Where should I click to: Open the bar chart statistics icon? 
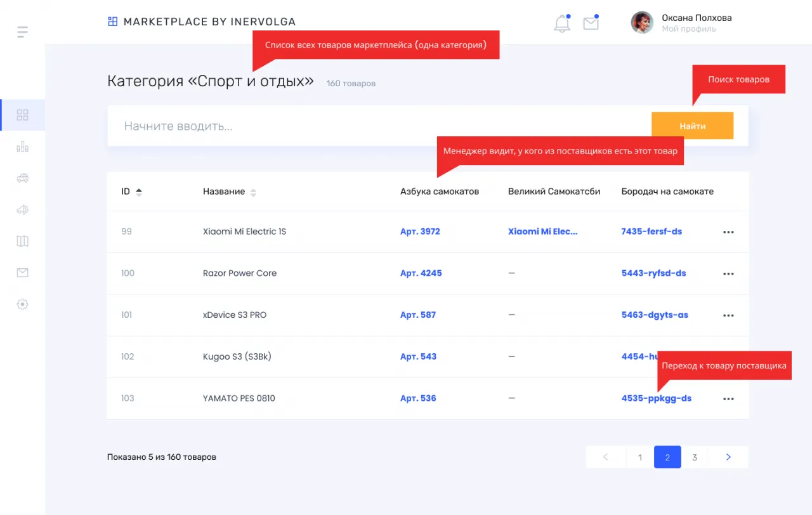tap(22, 147)
